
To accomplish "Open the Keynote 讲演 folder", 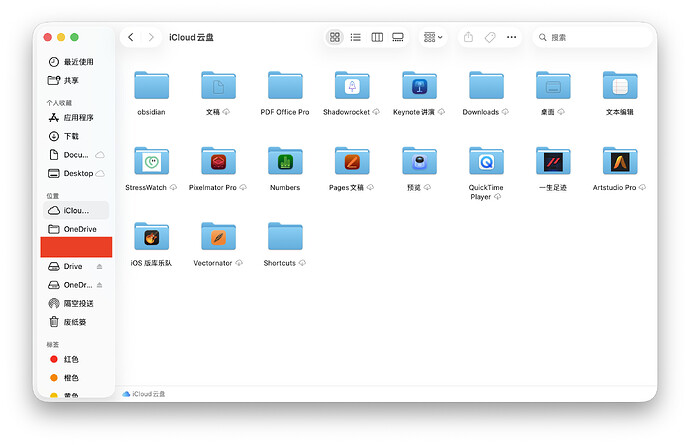I will pyautogui.click(x=419, y=85).
